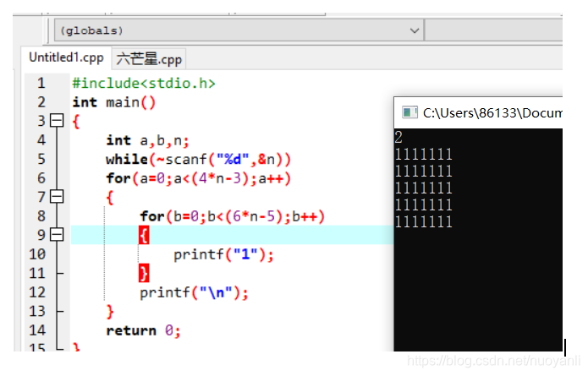Collapse the code fold at line 3
588x376 pixels.
click(x=57, y=121)
